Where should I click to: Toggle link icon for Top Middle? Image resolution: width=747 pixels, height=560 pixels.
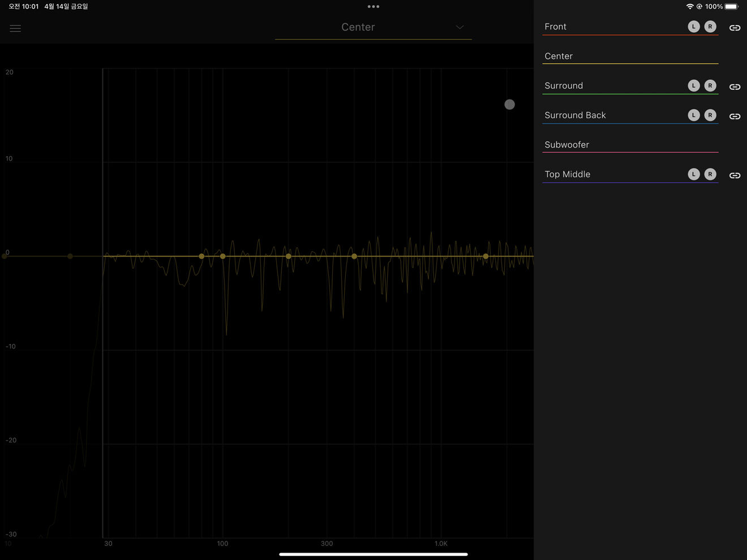(x=735, y=175)
